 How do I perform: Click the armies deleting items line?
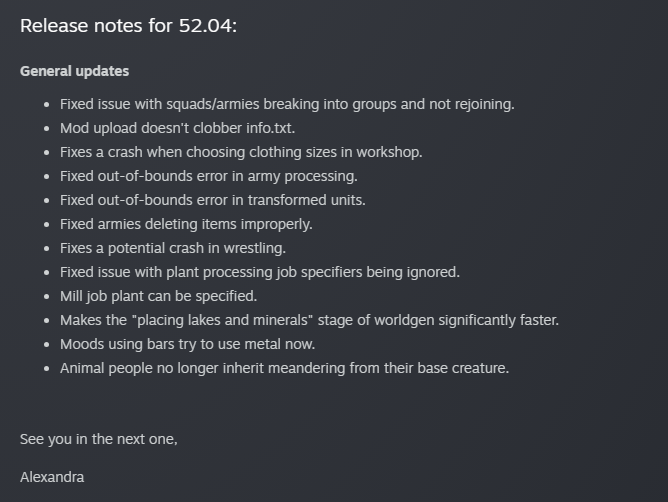[x=186, y=224]
